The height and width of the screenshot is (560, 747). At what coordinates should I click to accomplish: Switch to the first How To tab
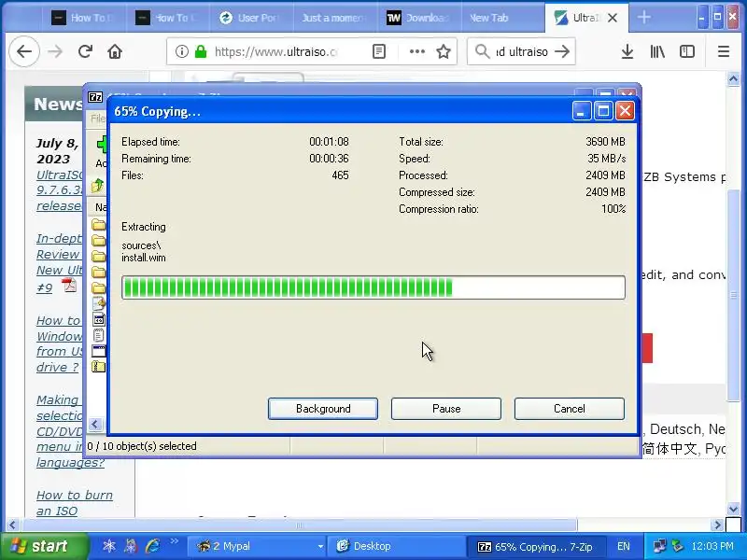84,18
